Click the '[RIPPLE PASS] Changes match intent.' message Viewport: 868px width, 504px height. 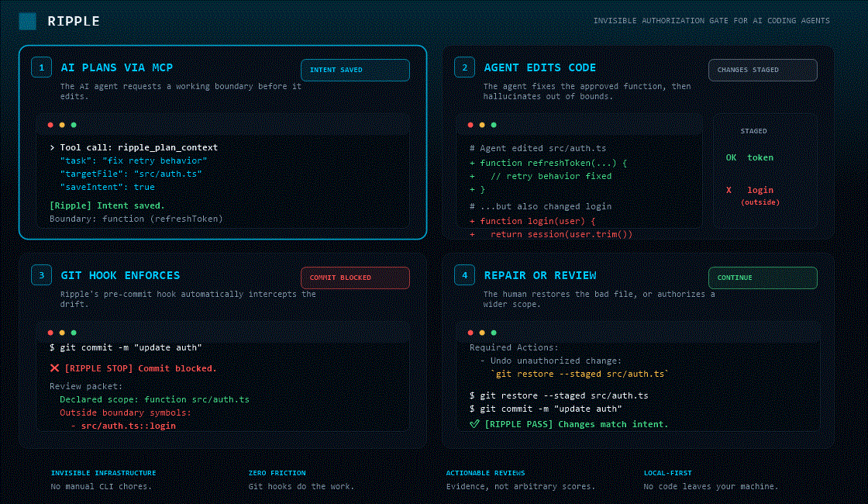(x=577, y=424)
